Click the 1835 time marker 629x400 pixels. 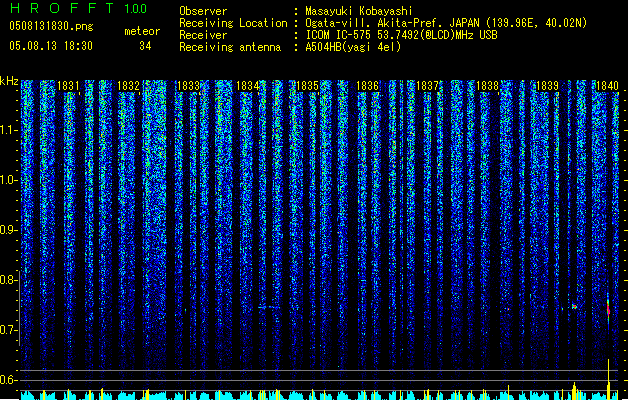[308, 86]
